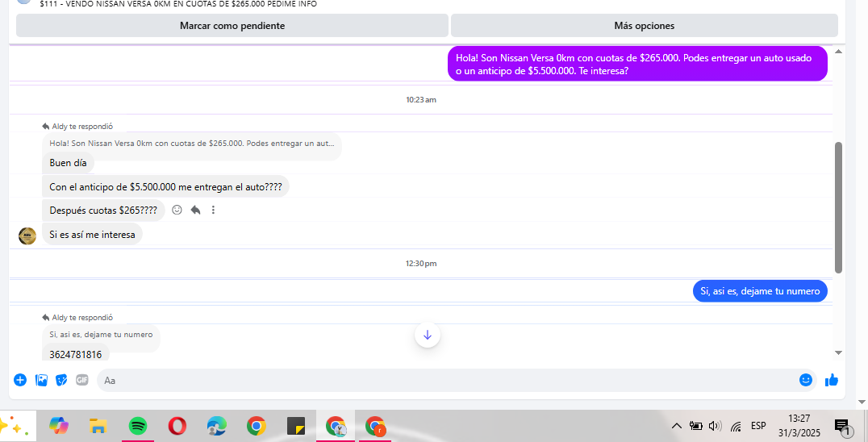Image resolution: width=868 pixels, height=442 pixels.
Task: Show hidden system tray icons
Action: [x=676, y=426]
